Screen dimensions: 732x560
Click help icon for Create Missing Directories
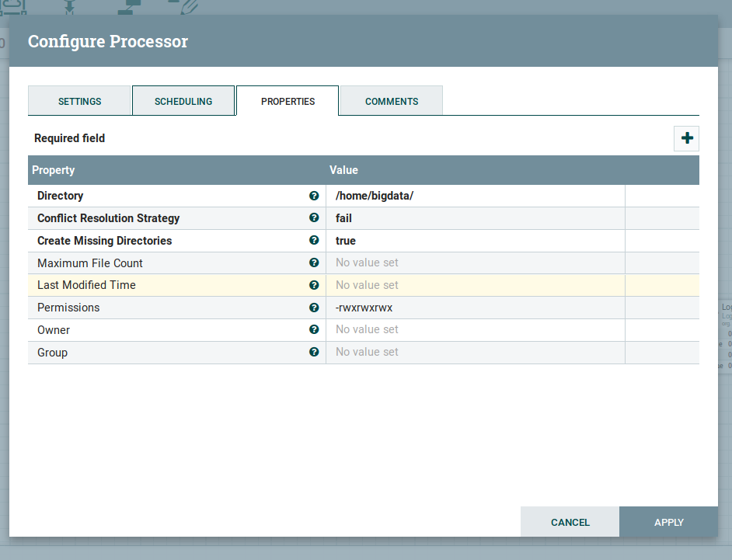click(314, 241)
